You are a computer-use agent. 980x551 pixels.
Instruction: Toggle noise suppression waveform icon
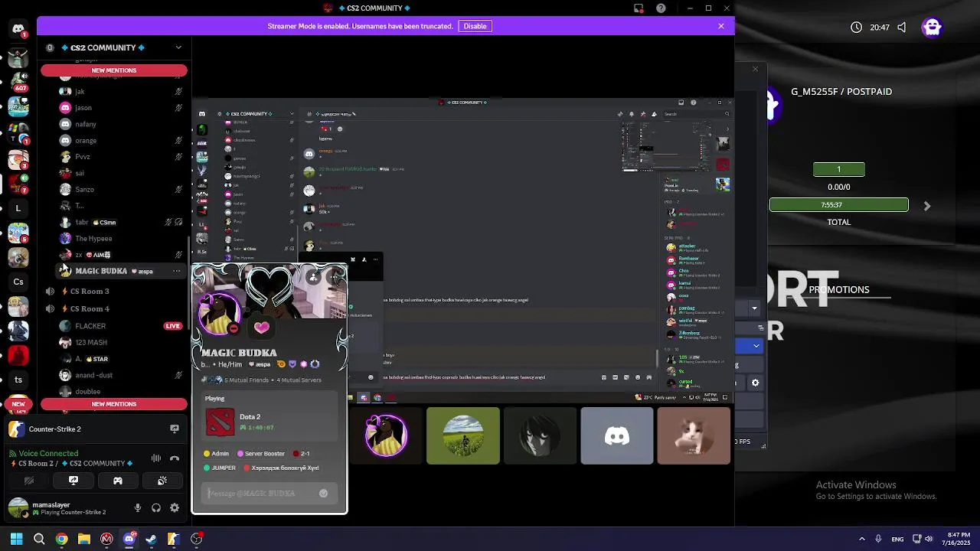click(x=156, y=458)
